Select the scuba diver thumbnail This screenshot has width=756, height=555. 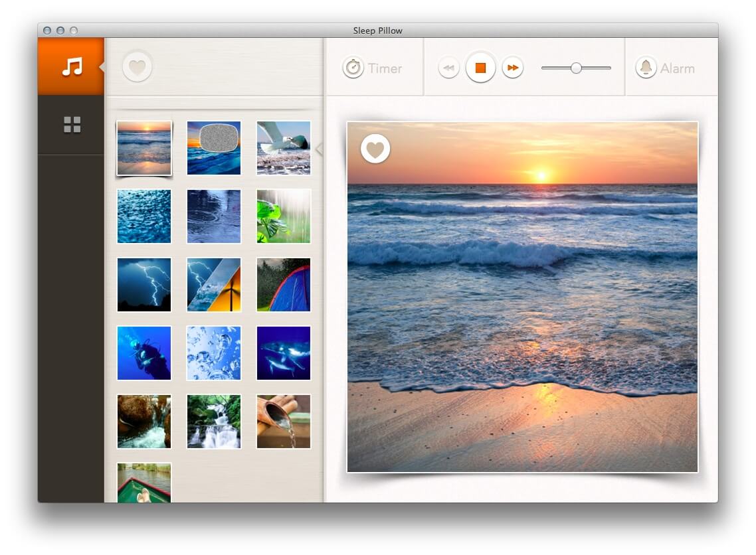pos(144,353)
